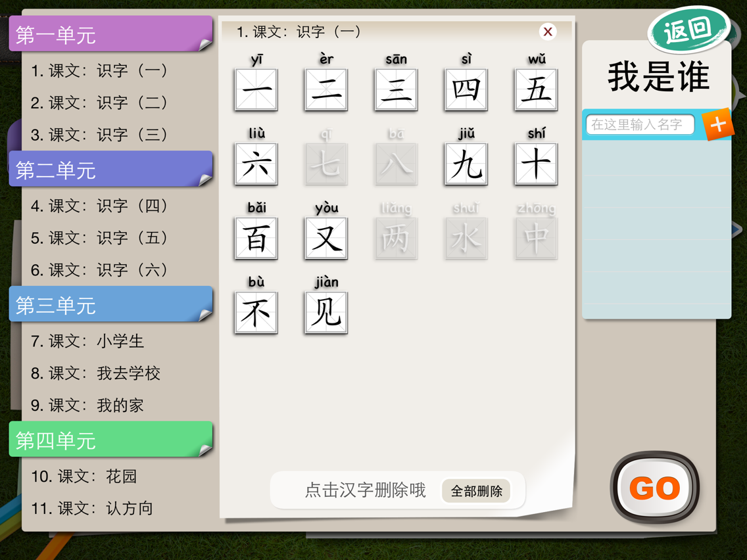Open lesson 3. 课文：识字（三）
Image resolution: width=747 pixels, height=560 pixels.
pos(99,134)
